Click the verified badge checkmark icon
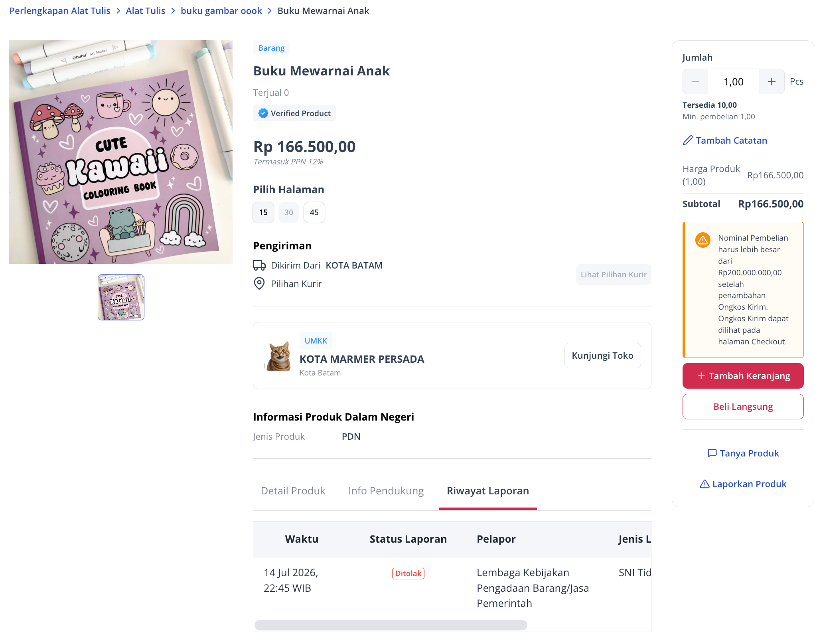815x644 pixels. [263, 113]
